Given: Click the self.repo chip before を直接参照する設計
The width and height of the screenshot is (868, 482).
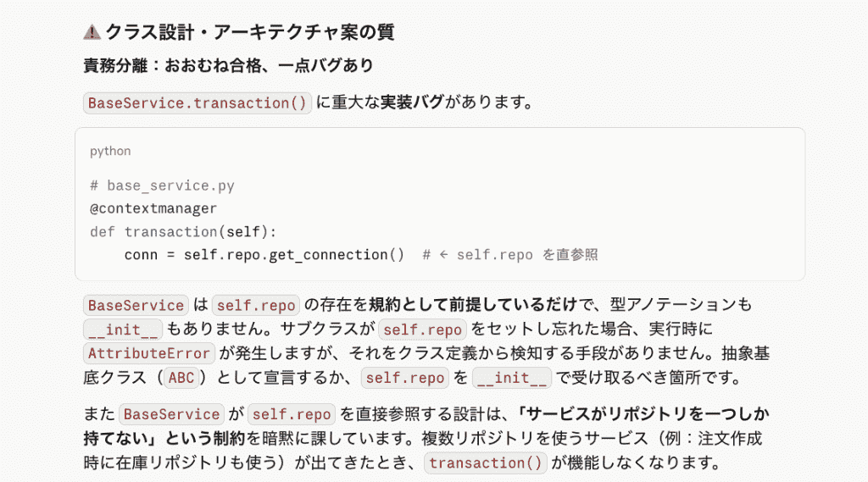Looking at the screenshot, I should (x=292, y=415).
